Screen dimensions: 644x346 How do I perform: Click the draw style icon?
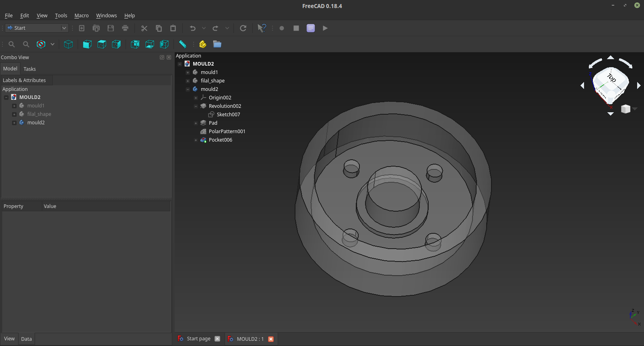(x=41, y=44)
